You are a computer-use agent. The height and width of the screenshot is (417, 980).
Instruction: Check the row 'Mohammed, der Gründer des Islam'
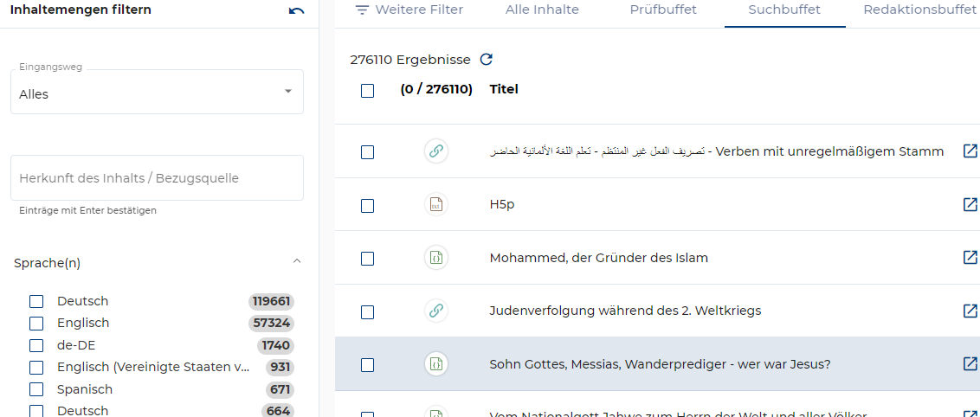click(x=367, y=259)
